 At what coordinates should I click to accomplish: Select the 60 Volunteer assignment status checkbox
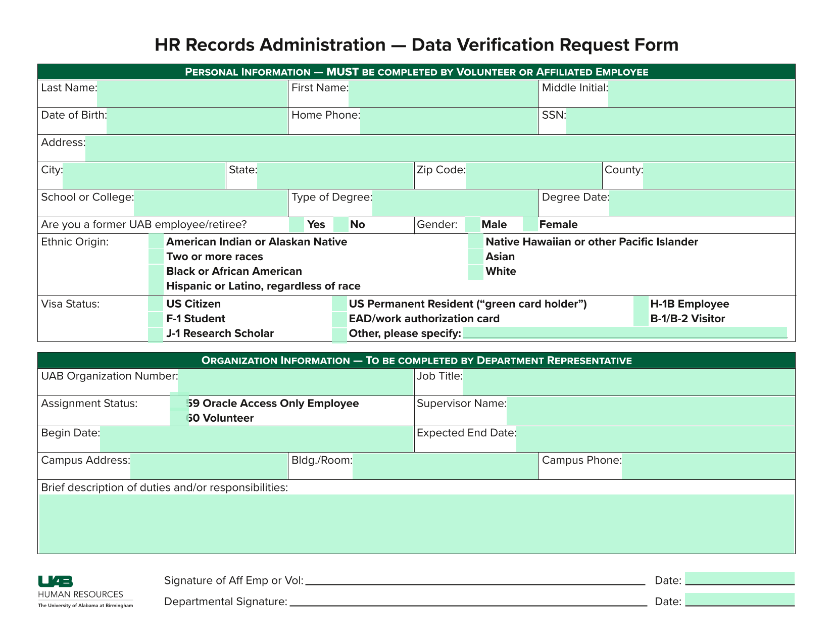tap(179, 418)
